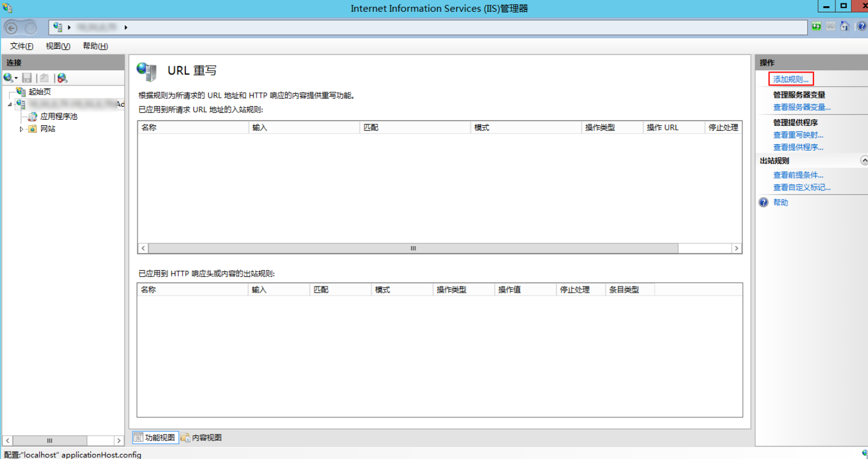Click the 功能视图 features view icon
868x459 pixels.
pyautogui.click(x=138, y=437)
